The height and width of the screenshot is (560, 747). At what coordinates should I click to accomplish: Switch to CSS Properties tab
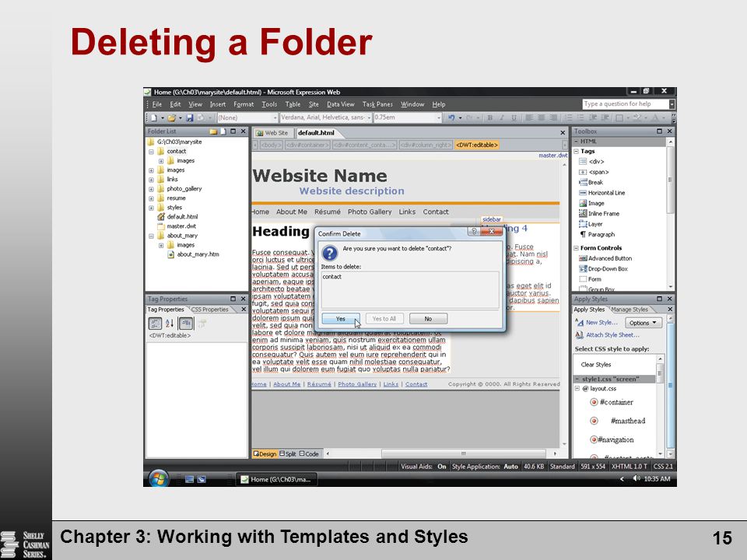209,310
